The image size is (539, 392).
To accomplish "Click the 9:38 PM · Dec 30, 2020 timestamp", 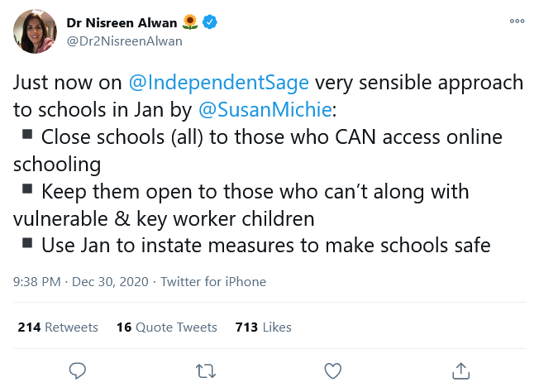I will point(80,282).
